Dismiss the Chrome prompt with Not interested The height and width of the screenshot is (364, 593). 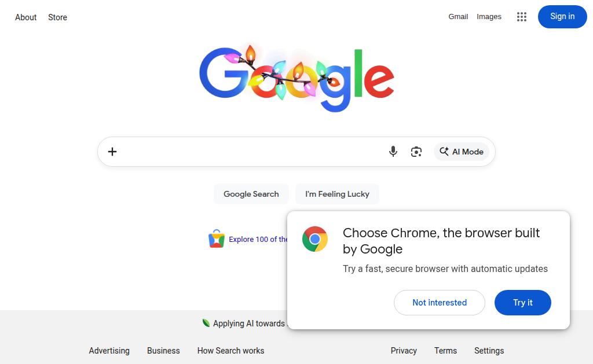click(x=440, y=303)
